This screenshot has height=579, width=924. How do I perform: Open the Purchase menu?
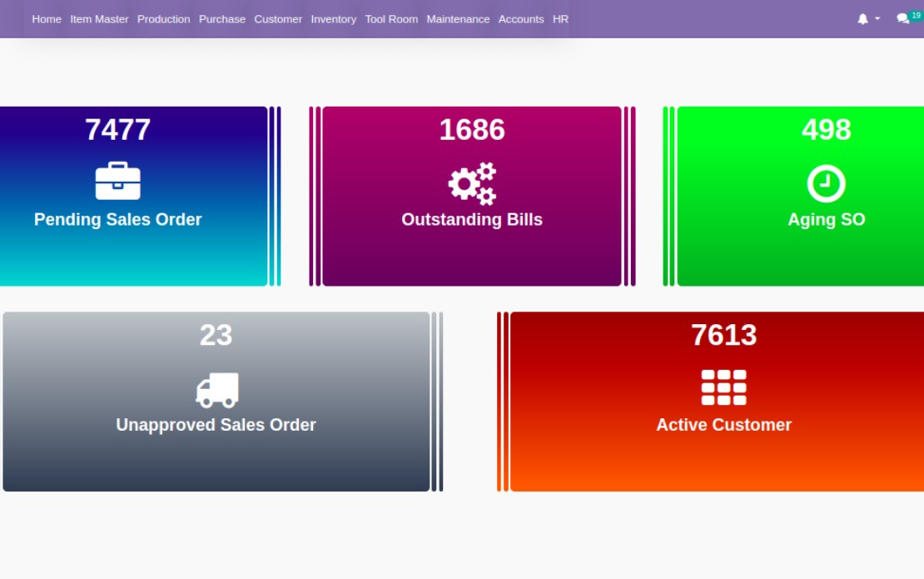click(x=222, y=19)
